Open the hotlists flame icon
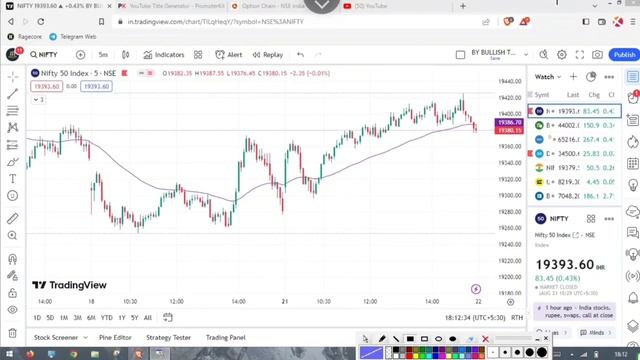 pos(633,142)
